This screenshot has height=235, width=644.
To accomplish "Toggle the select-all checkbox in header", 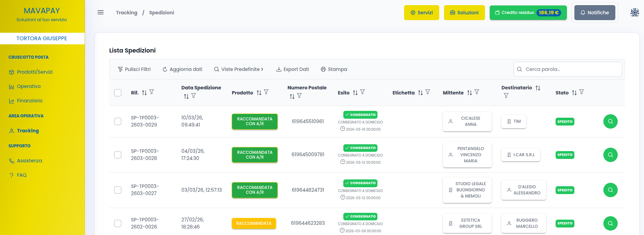I will tap(118, 93).
